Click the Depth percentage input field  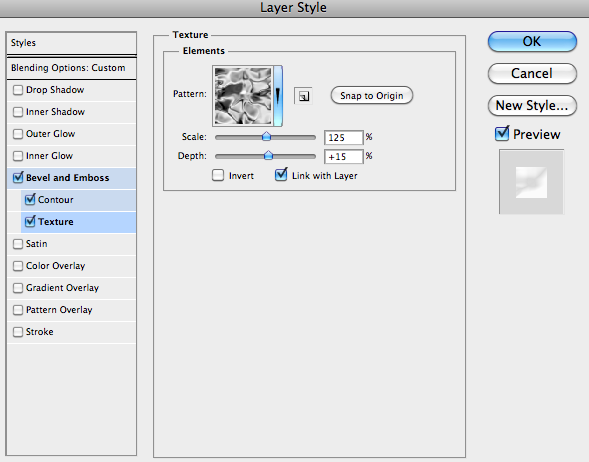[x=344, y=157]
